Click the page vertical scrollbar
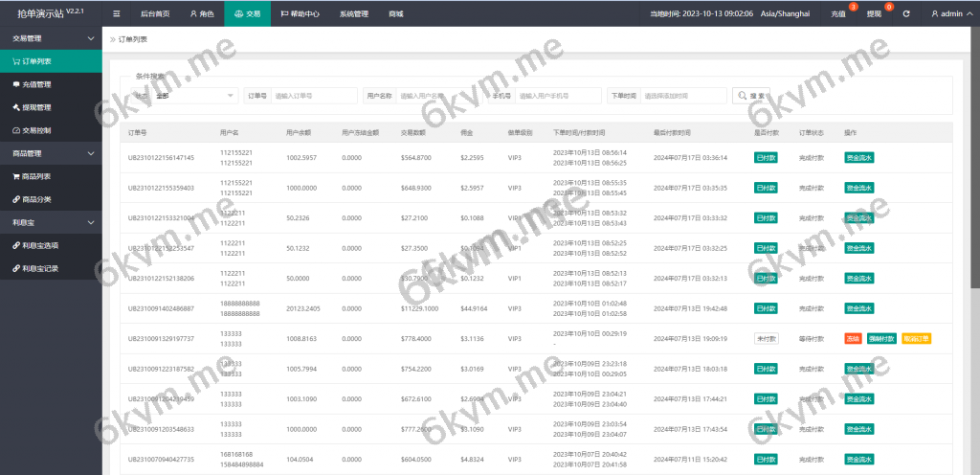The image size is (980, 475). (x=974, y=156)
